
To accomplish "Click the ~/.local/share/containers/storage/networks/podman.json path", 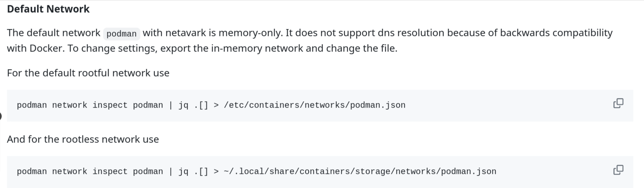I will click(360, 171).
